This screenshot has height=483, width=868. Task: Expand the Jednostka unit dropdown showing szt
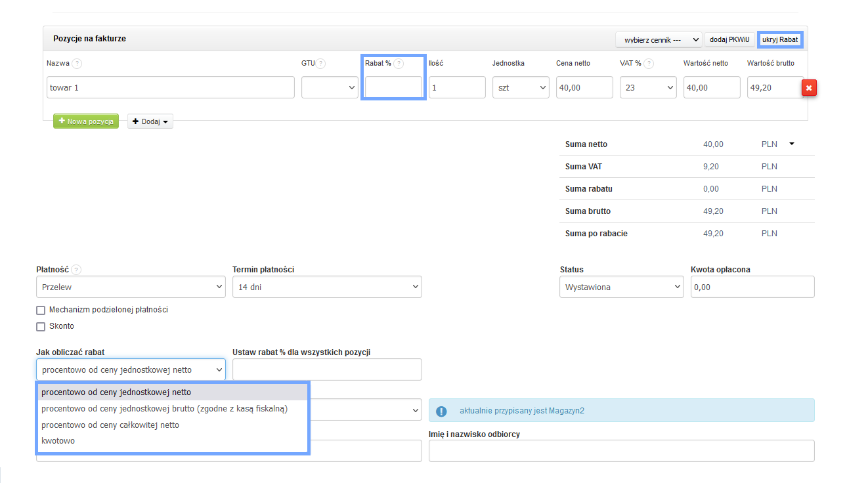click(x=521, y=87)
